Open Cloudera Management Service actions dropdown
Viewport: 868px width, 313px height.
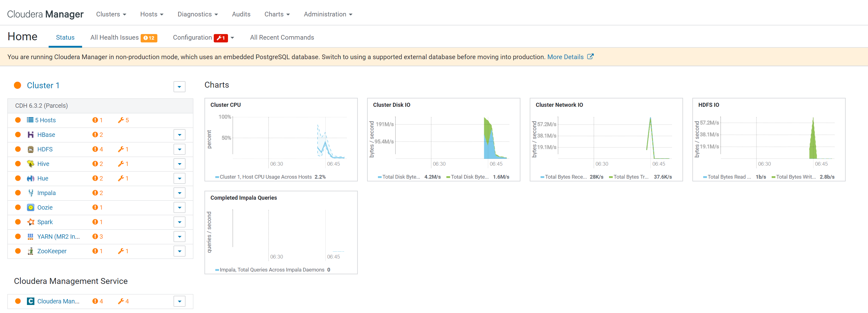pos(180,301)
